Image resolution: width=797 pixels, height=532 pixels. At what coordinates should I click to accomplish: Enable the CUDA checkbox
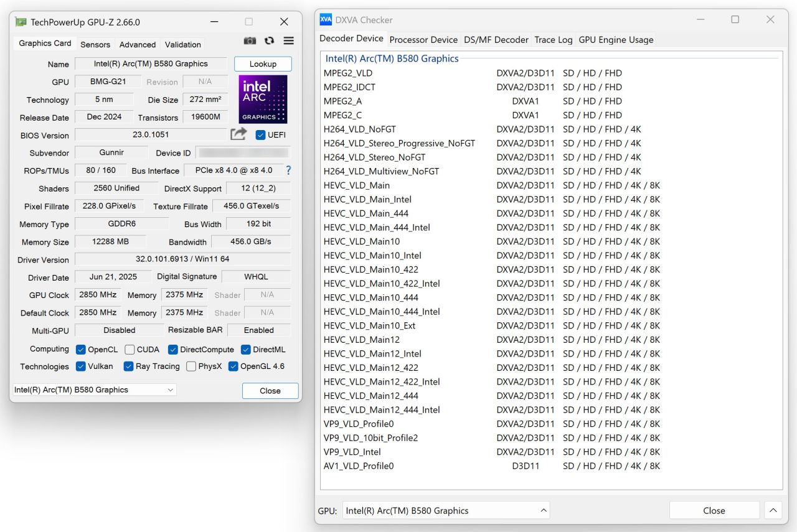coord(130,350)
